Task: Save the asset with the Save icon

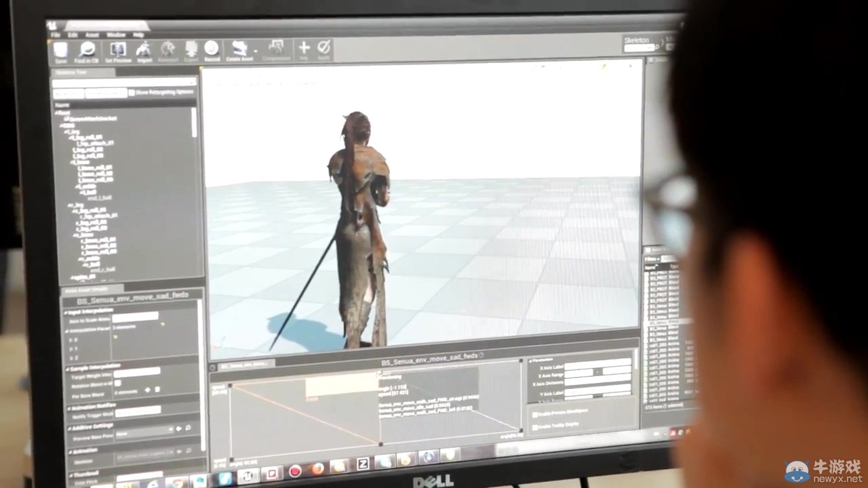Action: pos(60,51)
